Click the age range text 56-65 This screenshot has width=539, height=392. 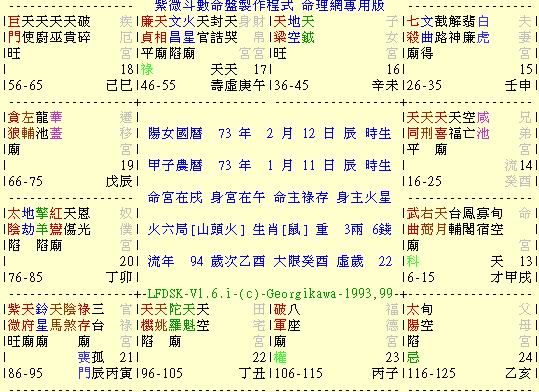[x=25, y=85]
